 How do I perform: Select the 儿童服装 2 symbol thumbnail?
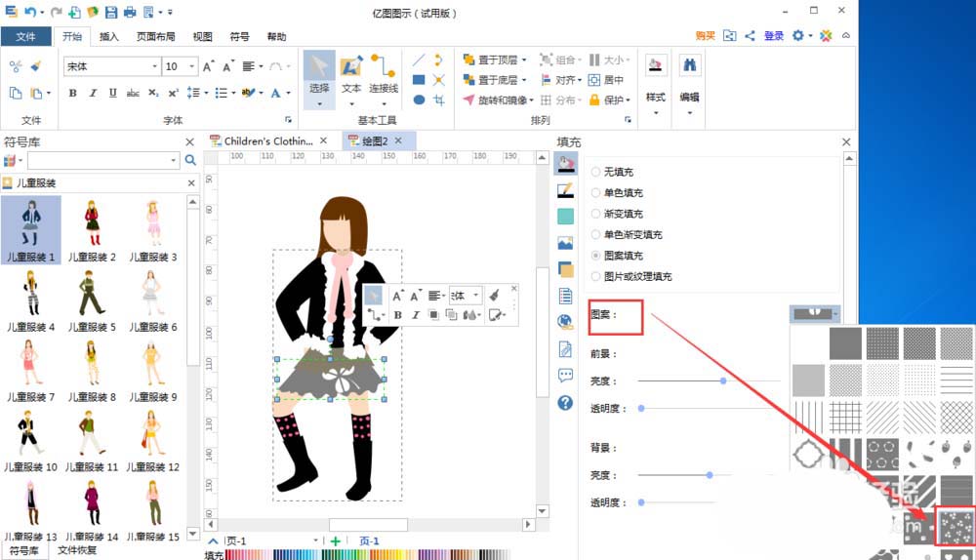click(92, 230)
